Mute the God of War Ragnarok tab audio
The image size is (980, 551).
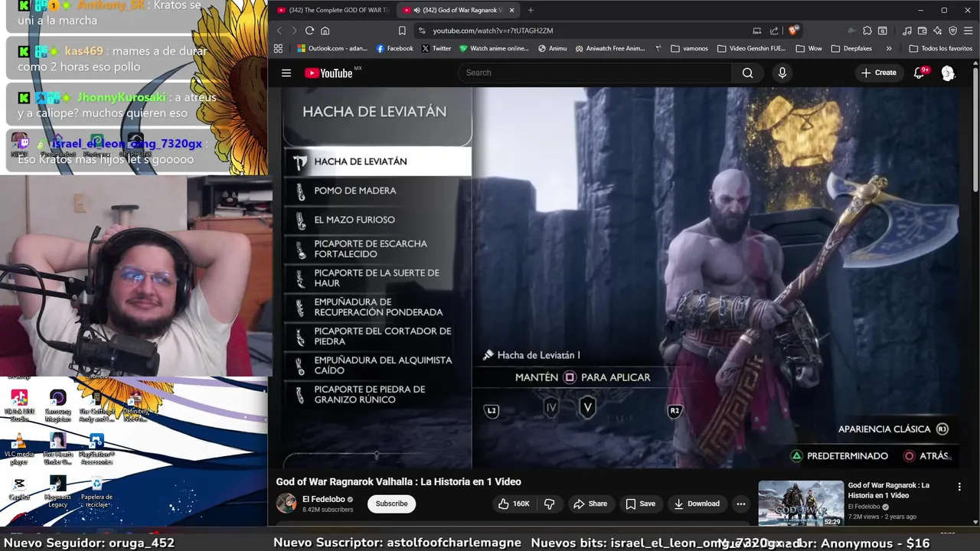[x=416, y=10]
